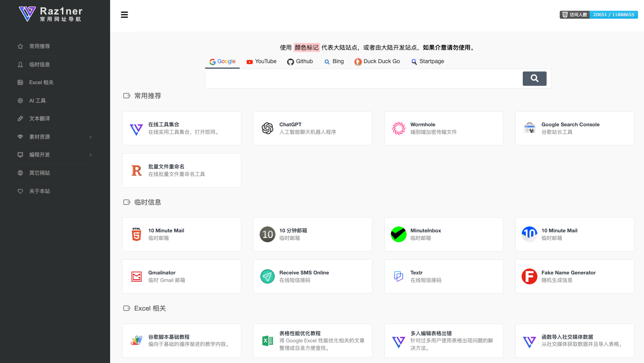Select the Google search tab

point(223,62)
